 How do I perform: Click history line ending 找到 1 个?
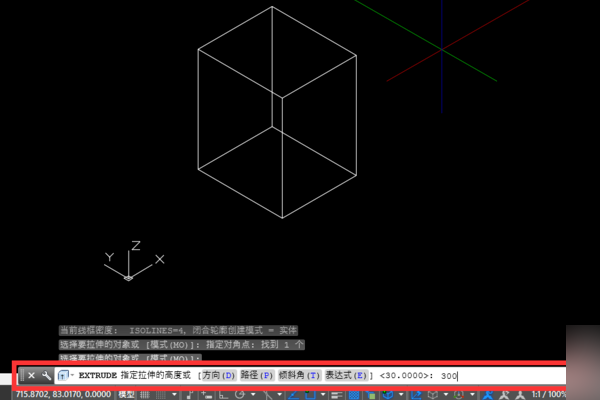coord(182,345)
